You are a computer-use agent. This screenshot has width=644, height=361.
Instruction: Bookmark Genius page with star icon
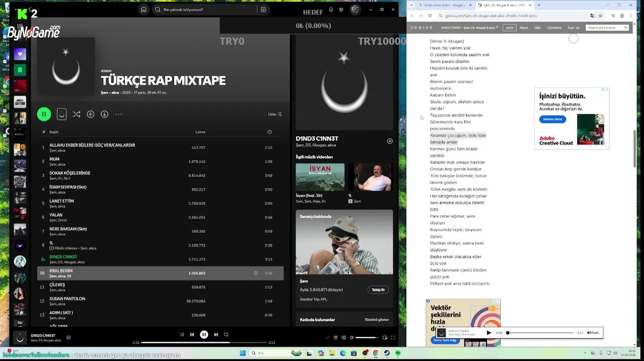click(600, 16)
